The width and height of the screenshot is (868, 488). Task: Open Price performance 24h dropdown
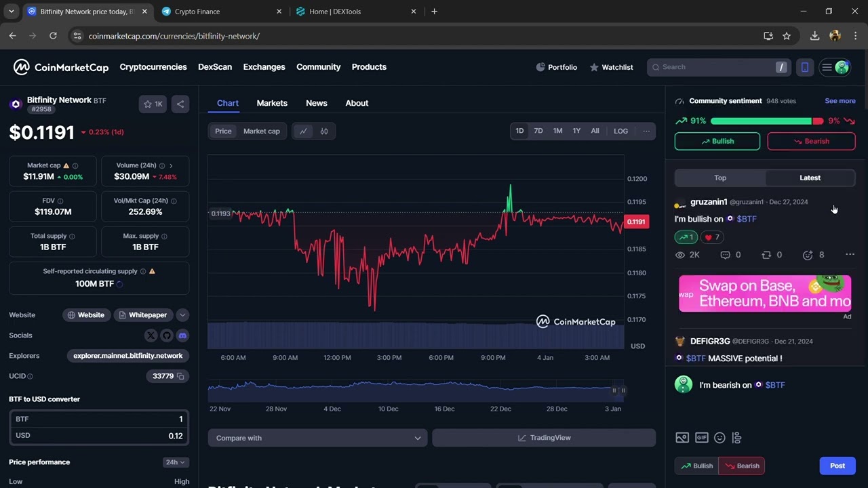[x=176, y=462]
